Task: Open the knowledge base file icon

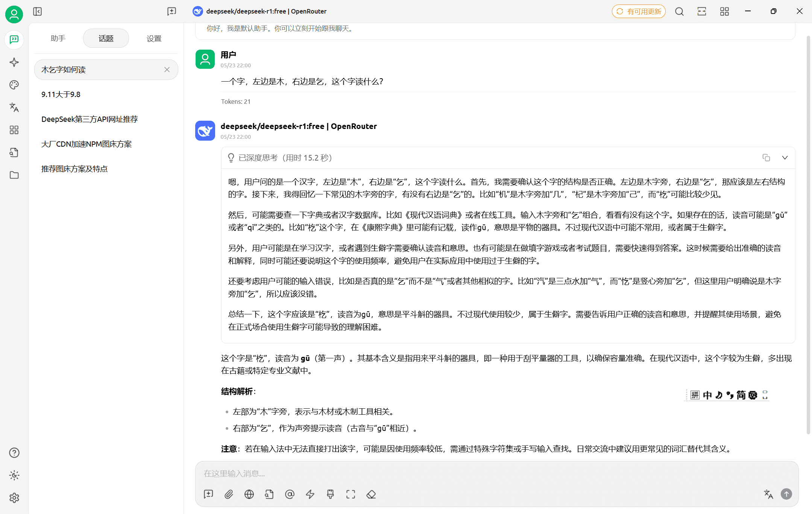Action: tap(14, 153)
